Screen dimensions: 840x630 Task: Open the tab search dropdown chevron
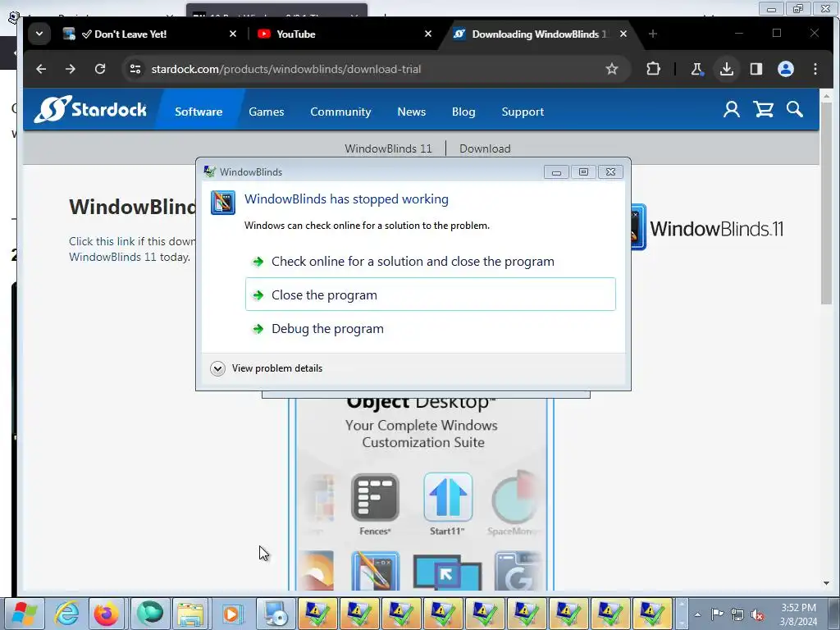[39, 34]
